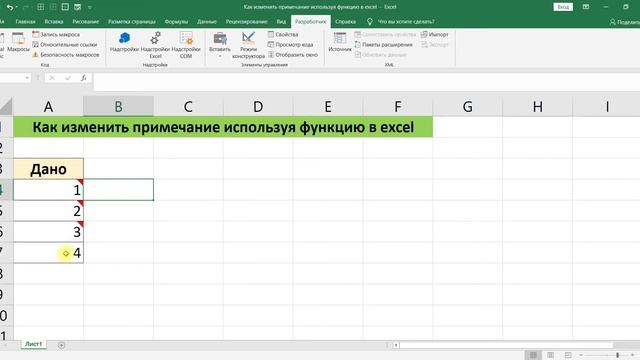Click the confirm checkmark in formula bar
The height and width of the screenshot is (360, 640).
[68, 78]
